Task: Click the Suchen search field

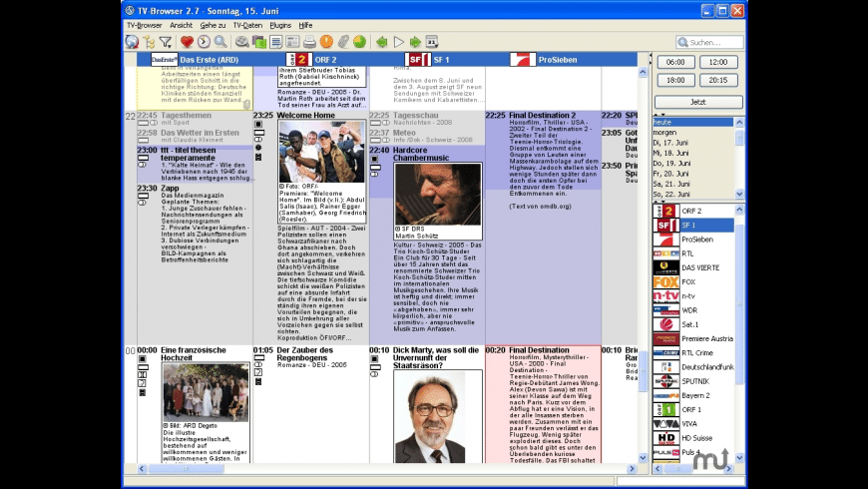Action: coord(709,42)
